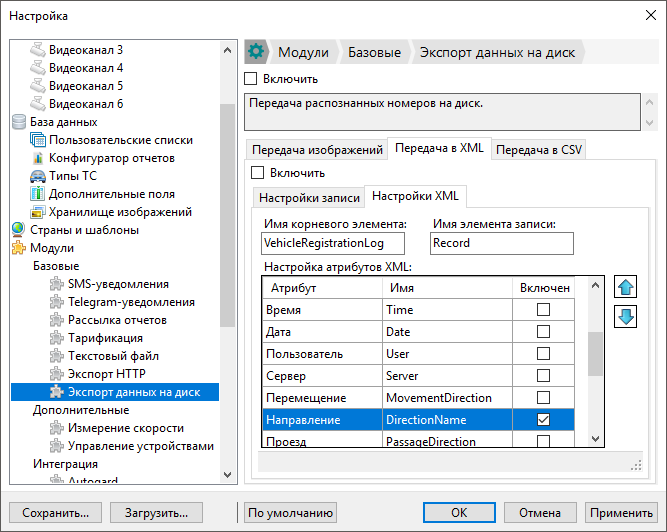Screen dimensions: 667x532
Task: Select the database icon beside База данных
Action: (19, 122)
